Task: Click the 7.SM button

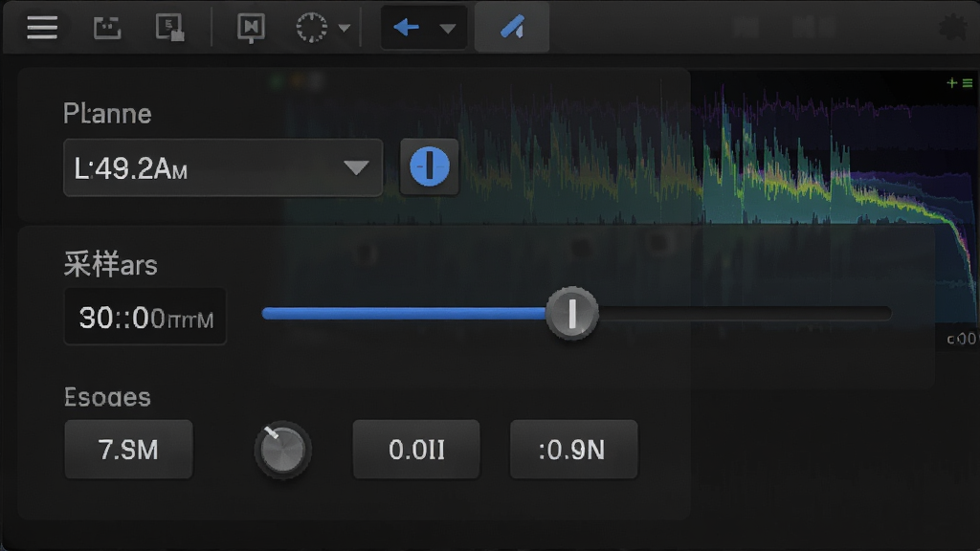Action: 129,450
